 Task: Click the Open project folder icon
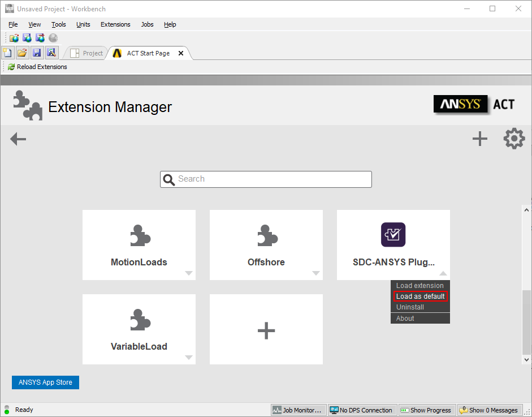point(22,53)
